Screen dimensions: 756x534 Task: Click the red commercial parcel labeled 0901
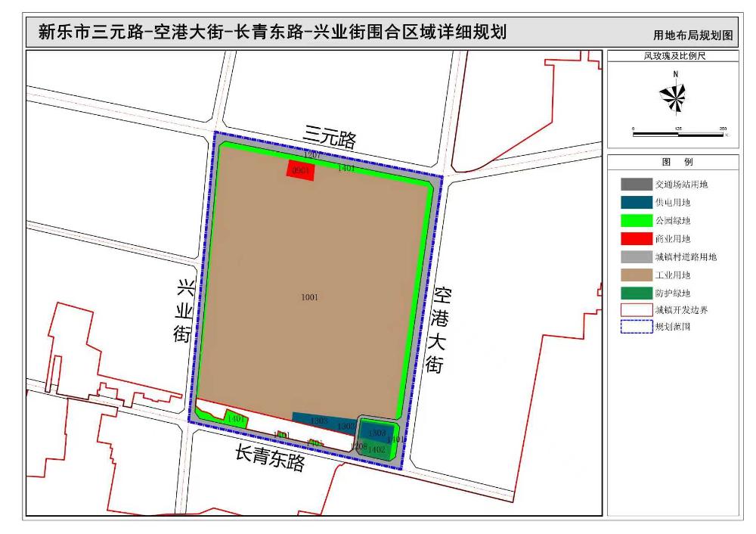pyautogui.click(x=300, y=170)
